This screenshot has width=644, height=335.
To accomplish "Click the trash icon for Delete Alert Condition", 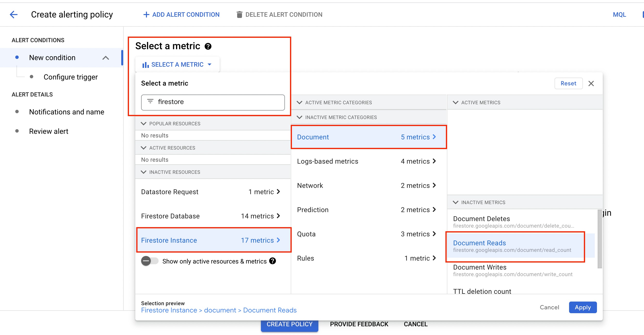I will [239, 15].
